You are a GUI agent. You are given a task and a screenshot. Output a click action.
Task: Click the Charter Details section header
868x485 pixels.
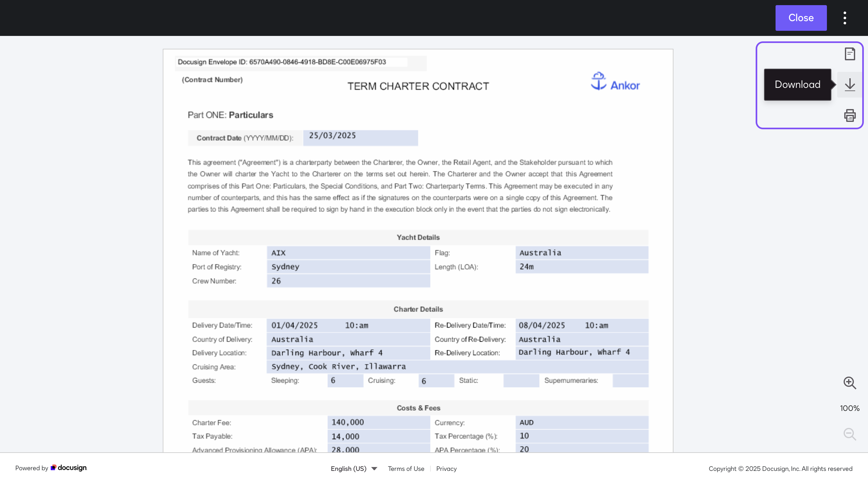[418, 309]
